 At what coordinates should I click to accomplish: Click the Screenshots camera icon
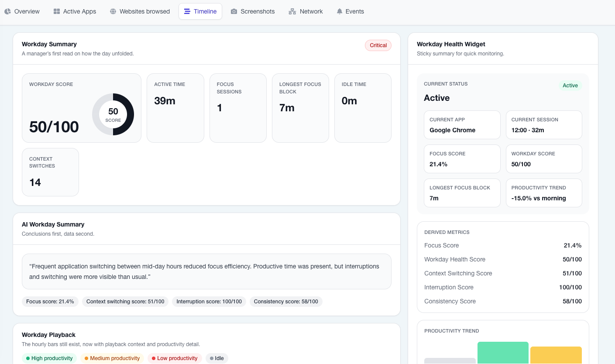click(234, 11)
